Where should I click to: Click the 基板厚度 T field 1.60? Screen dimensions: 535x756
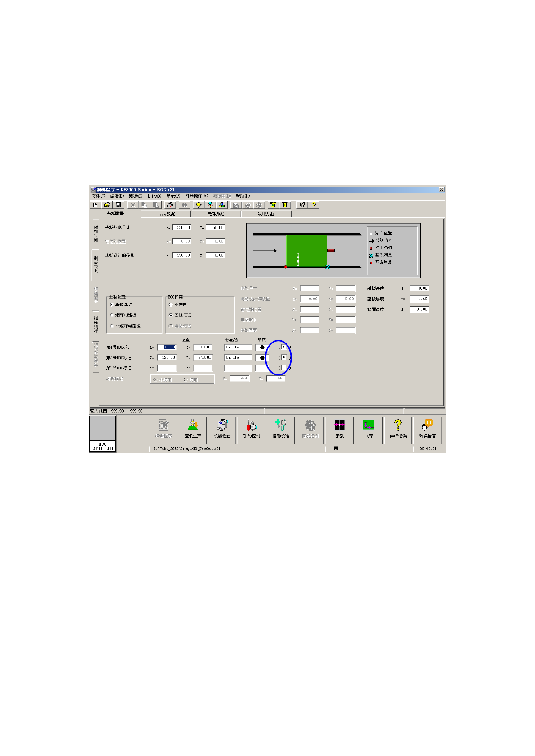coord(420,299)
